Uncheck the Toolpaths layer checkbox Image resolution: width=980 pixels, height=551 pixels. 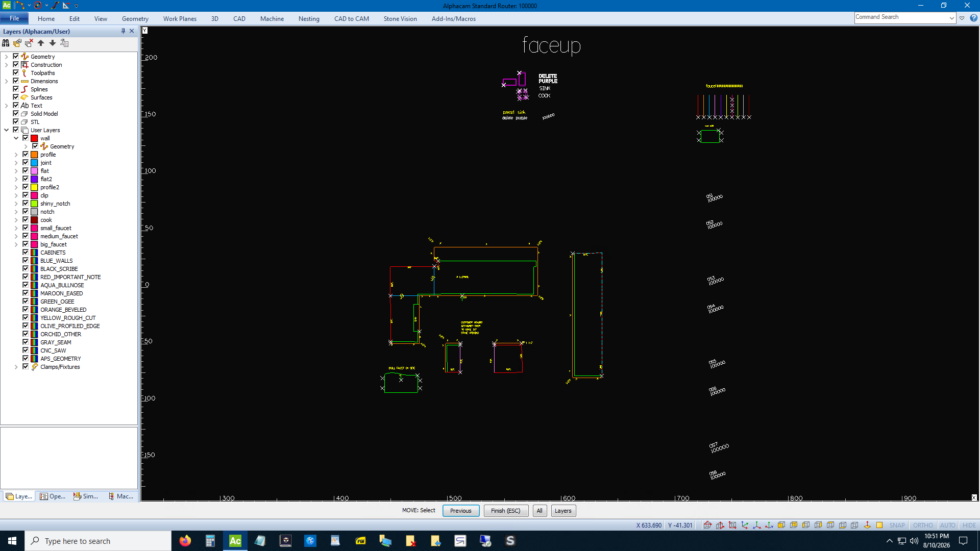click(x=16, y=73)
